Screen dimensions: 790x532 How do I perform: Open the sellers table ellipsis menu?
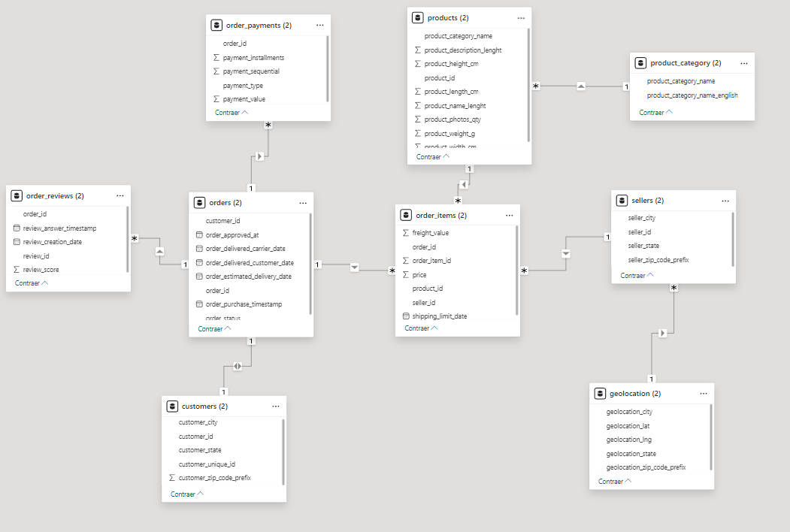click(725, 201)
